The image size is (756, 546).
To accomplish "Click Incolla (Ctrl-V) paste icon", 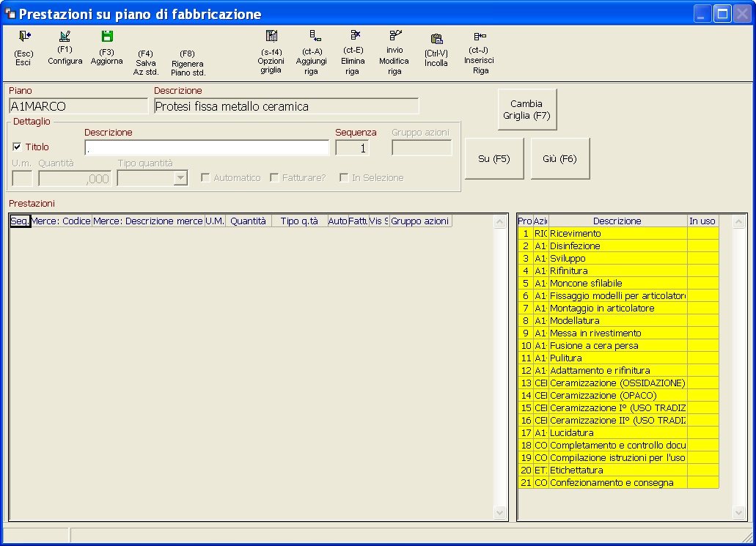I will [436, 39].
